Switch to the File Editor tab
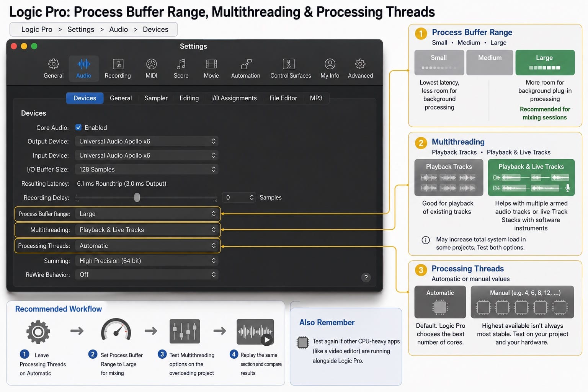 [283, 98]
